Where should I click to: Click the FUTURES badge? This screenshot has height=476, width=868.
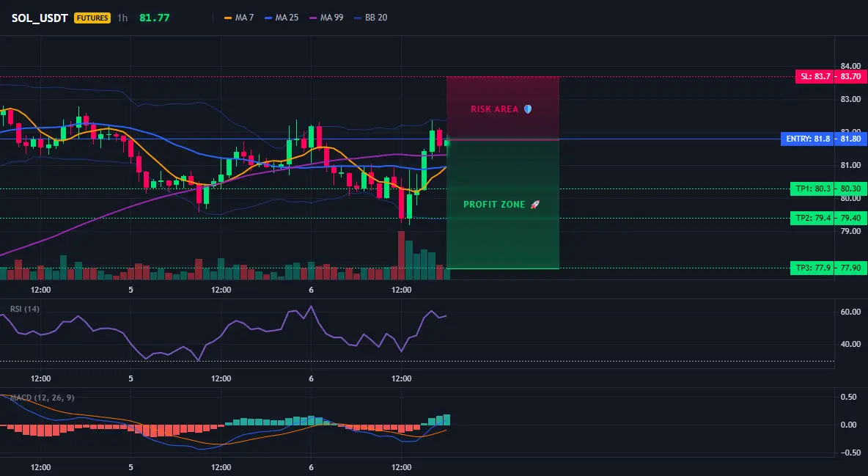(92, 18)
